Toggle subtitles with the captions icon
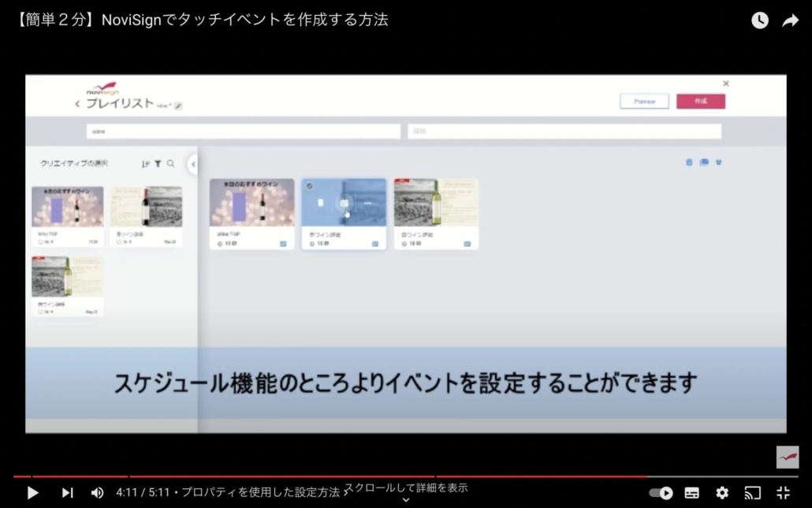 click(x=692, y=492)
